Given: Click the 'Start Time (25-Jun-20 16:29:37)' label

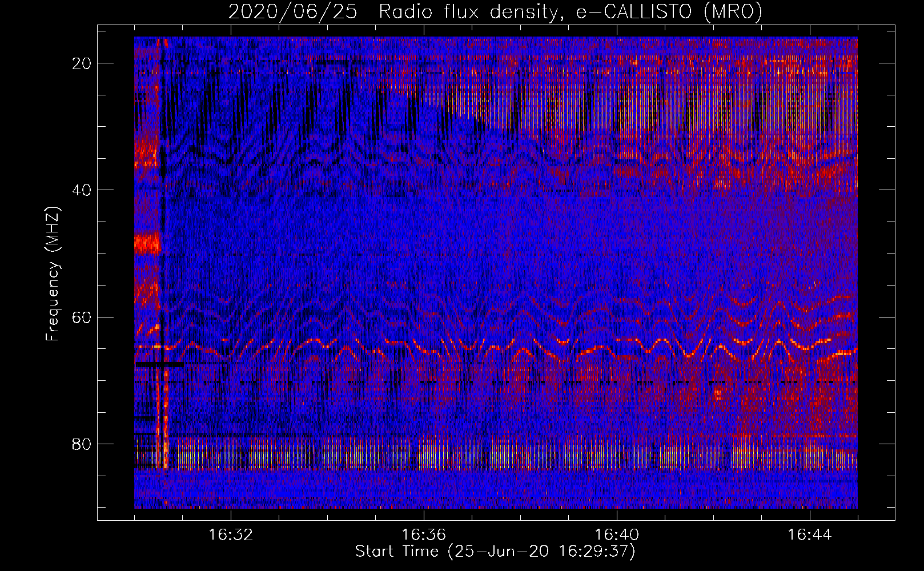Looking at the screenshot, I should 495,552.
